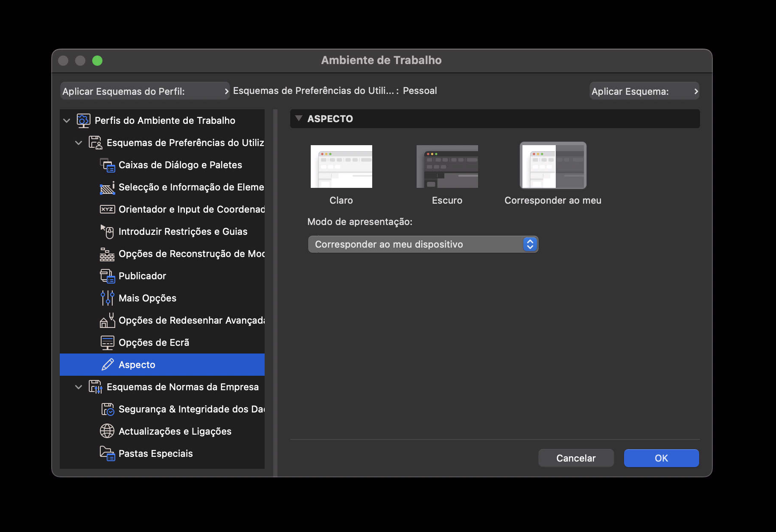
Task: Select Mais Opções in the tree
Action: click(x=162, y=298)
